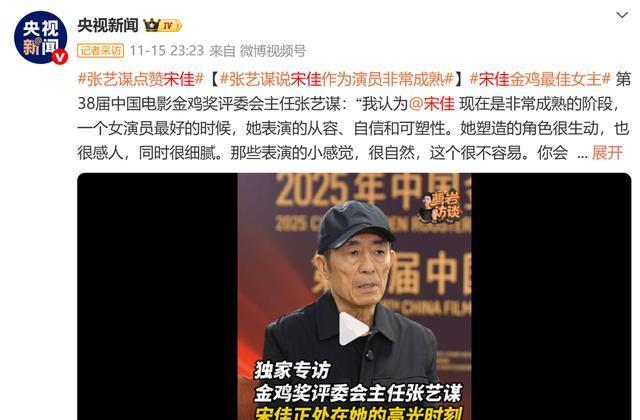This screenshot has width=640, height=420.
Task: Expand full post text via 展开
Action: point(607,153)
